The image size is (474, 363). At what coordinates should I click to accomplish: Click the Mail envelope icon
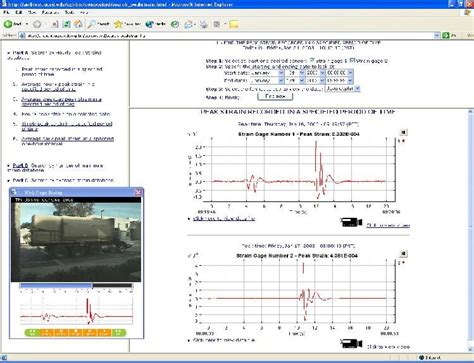pyautogui.click(x=189, y=24)
